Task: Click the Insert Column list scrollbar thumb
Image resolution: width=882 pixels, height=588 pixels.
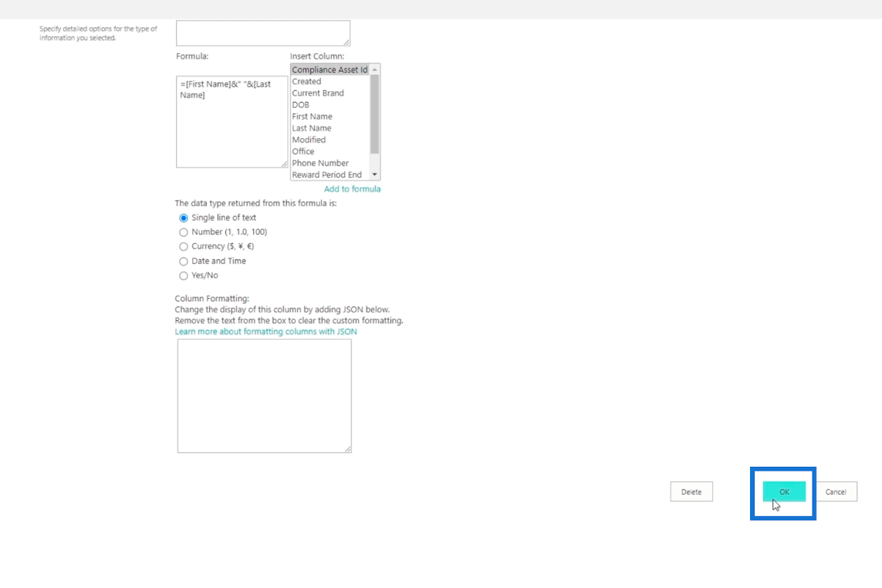Action: point(374,114)
